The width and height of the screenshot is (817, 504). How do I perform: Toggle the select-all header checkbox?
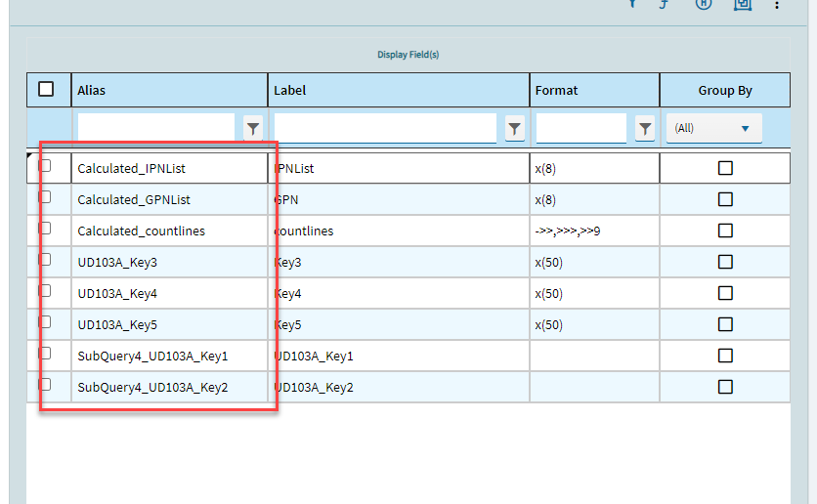point(46,89)
